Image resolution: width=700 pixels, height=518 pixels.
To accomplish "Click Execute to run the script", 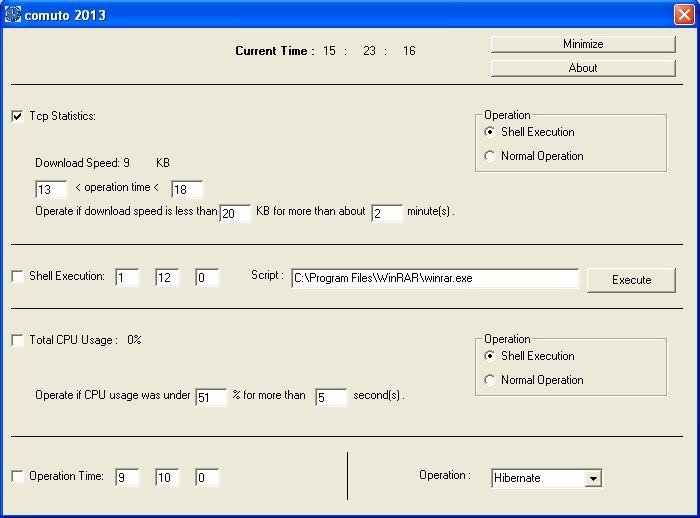I will [x=631, y=280].
